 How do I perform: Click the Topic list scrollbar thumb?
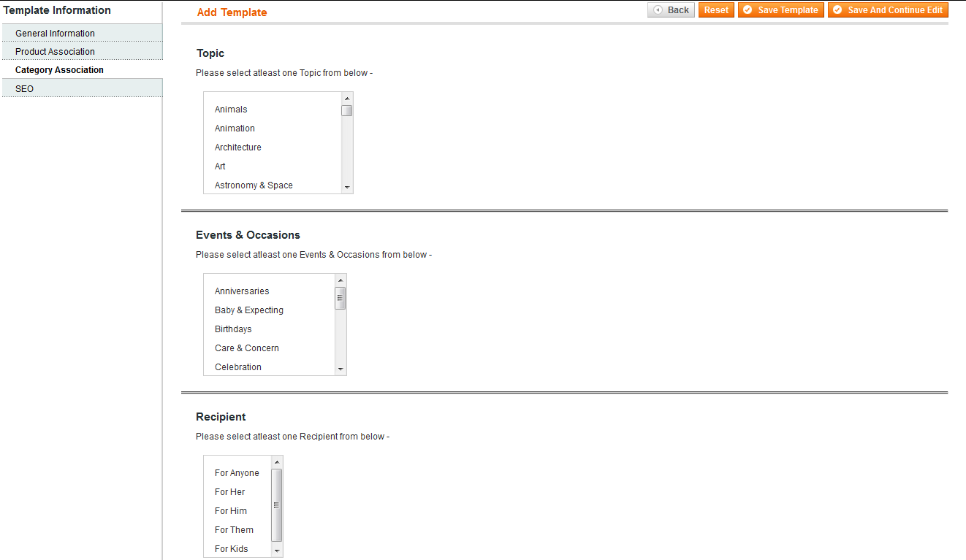(x=347, y=110)
